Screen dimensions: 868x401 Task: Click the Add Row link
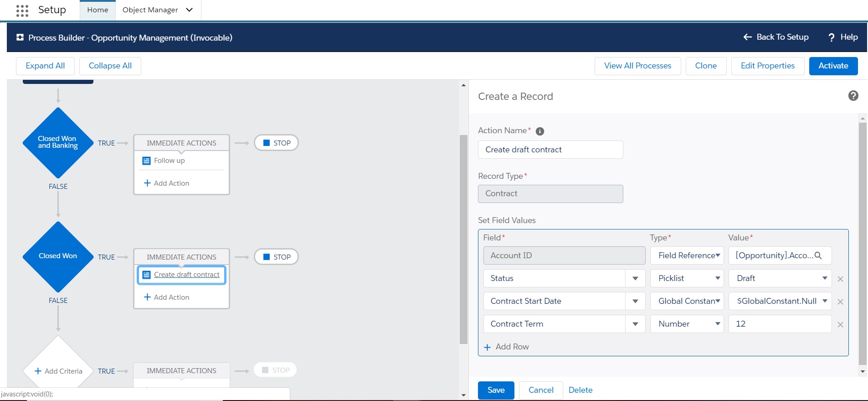(x=512, y=347)
